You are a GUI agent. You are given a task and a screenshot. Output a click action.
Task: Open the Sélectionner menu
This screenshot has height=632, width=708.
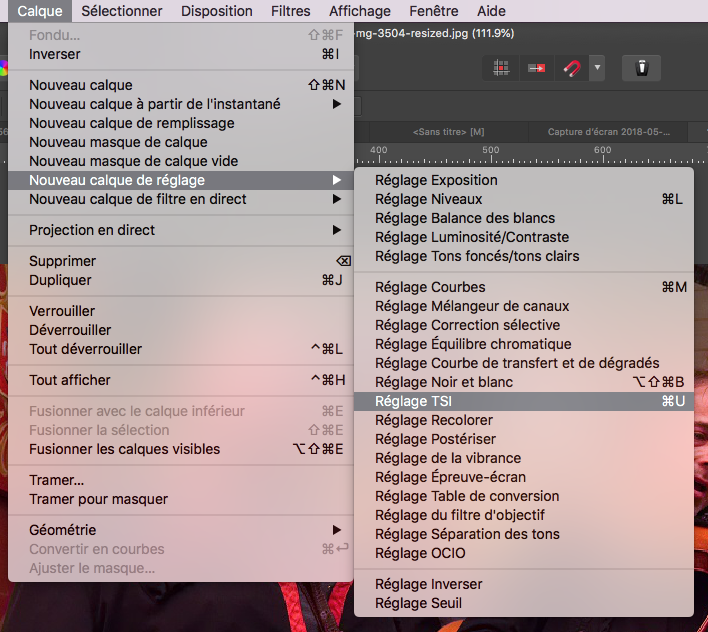click(x=121, y=11)
